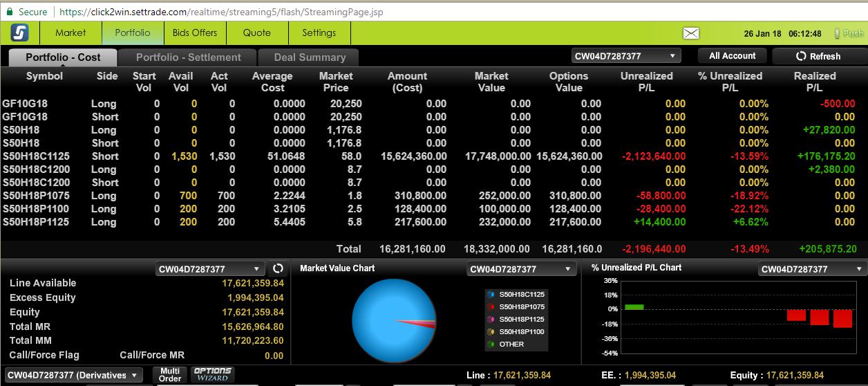Image resolution: width=868 pixels, height=386 pixels.
Task: Click market value 17,748,000.00
Action: click(x=498, y=156)
